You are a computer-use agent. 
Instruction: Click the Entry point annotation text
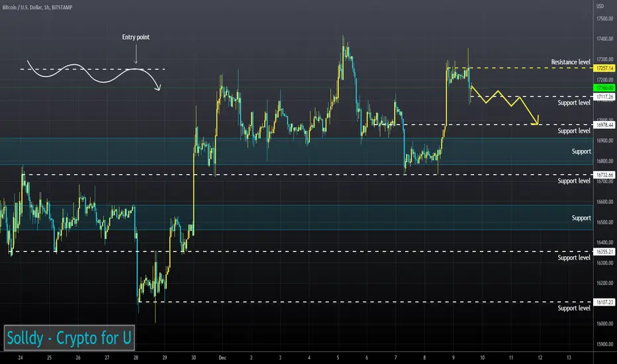136,37
